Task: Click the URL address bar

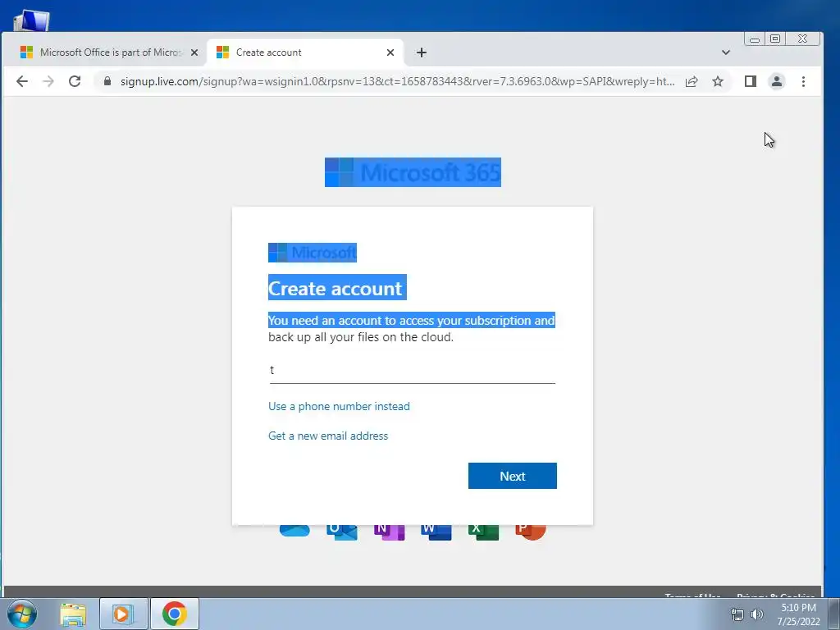Action: 396,81
